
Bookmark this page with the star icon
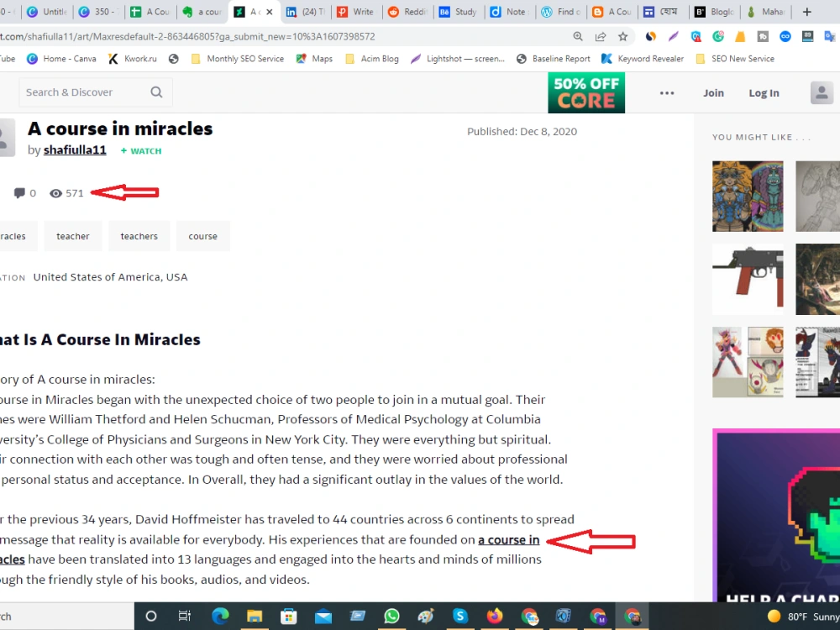622,36
